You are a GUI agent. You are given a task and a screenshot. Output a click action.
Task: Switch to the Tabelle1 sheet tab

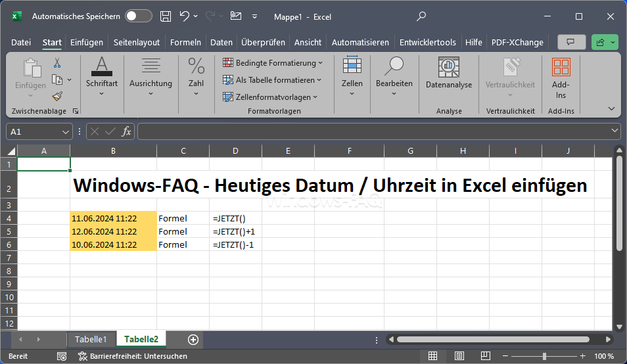click(x=91, y=339)
